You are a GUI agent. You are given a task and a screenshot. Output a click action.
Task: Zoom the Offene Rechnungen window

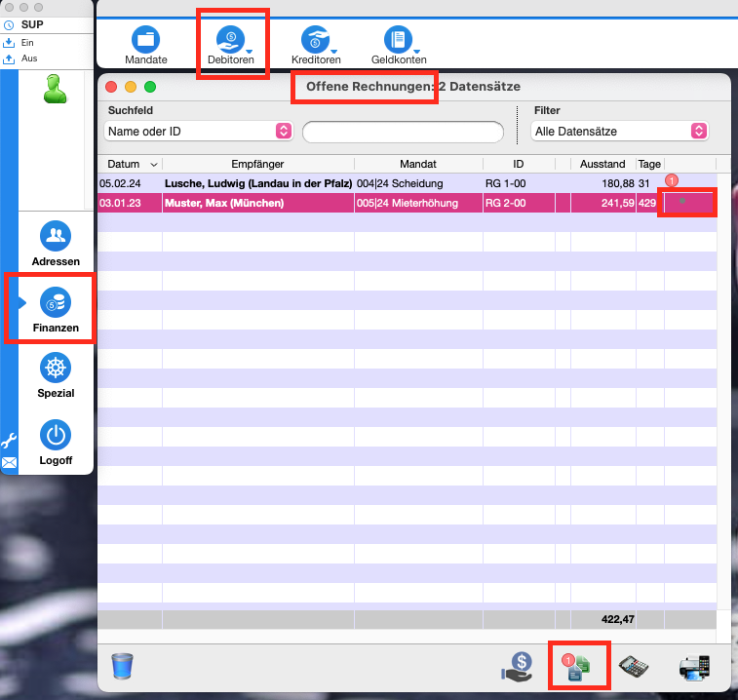click(150, 87)
